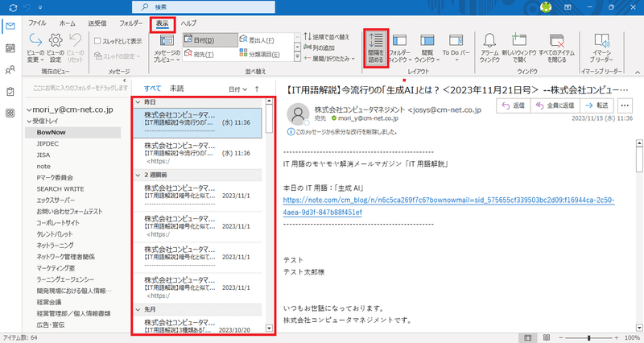Viewport: 644px width, 343px height.
Task: Click the 検索 search box
Action: click(x=204, y=7)
